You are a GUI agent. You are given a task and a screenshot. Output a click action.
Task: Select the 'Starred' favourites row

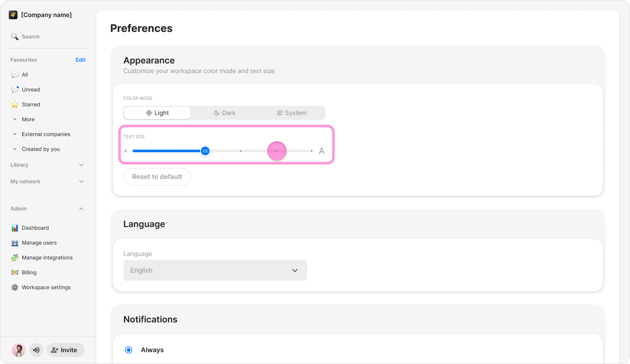point(48,105)
